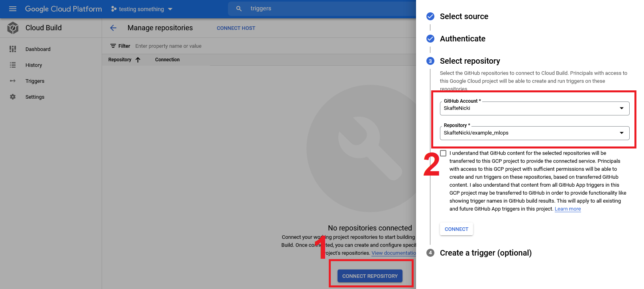Check the GitHub content consent checkbox

(443, 153)
